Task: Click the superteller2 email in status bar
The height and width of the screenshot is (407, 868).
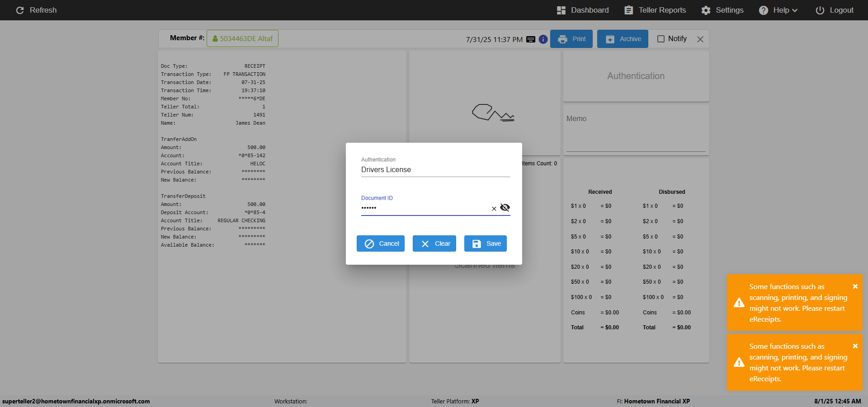Action: 76,401
